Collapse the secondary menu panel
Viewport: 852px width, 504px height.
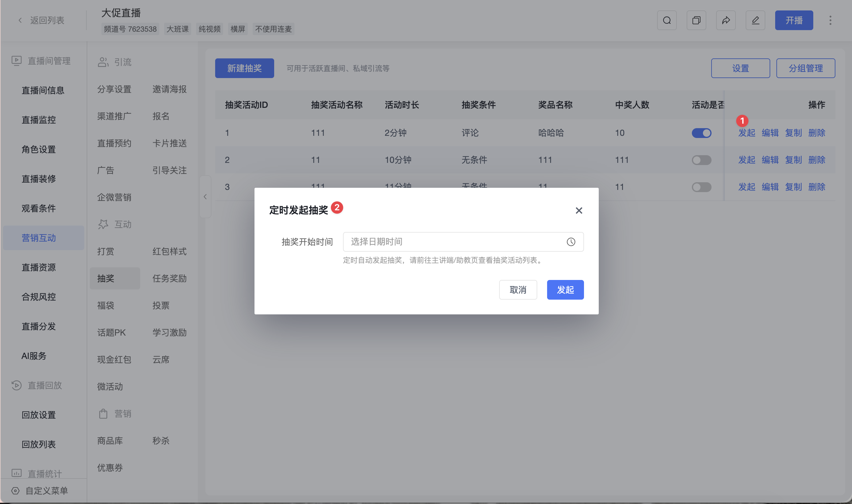pos(205,197)
